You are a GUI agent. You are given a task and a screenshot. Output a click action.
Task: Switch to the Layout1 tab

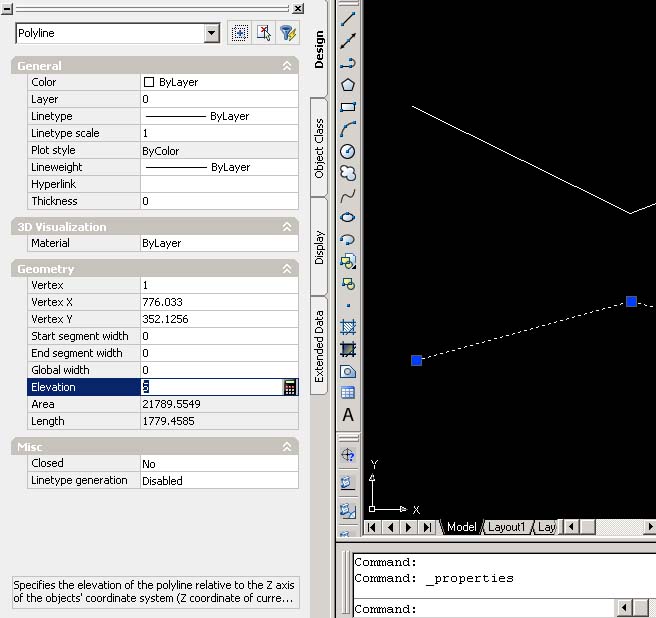pos(506,527)
